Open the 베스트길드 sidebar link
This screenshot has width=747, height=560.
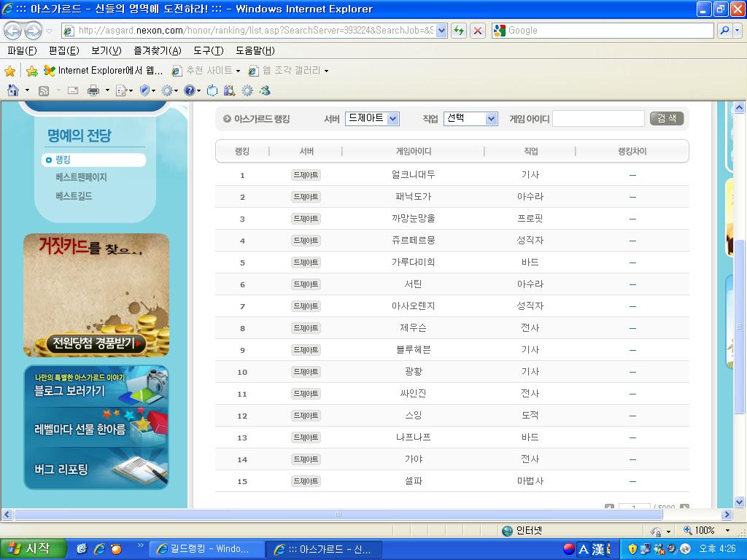tap(74, 196)
